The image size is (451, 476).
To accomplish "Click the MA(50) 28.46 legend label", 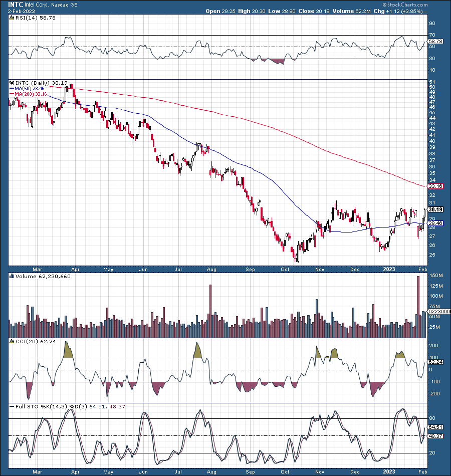I will (x=30, y=88).
